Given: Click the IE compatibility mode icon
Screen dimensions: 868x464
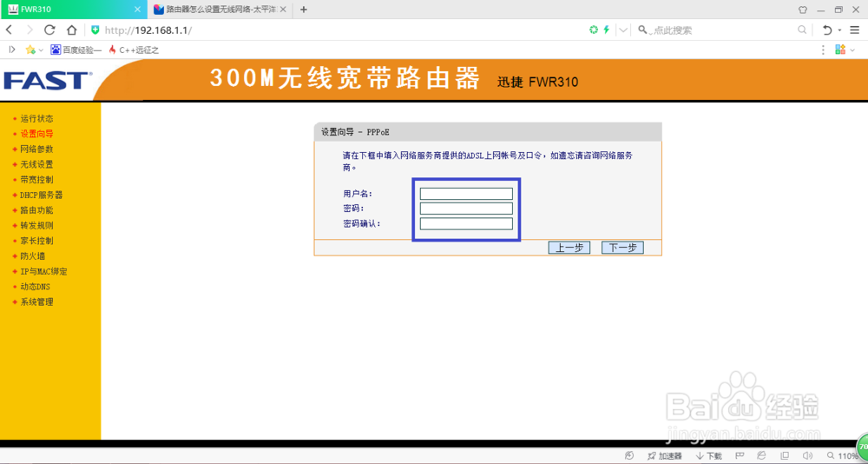Looking at the screenshot, I should [x=762, y=455].
